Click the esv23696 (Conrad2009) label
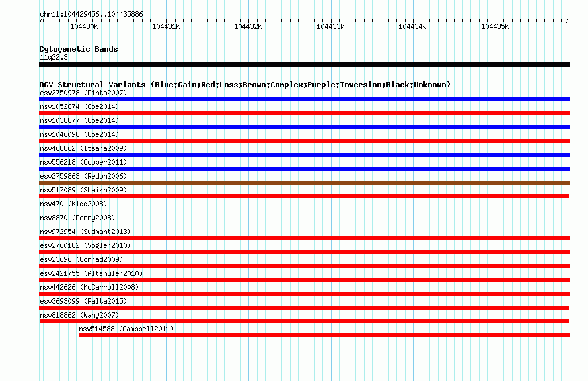The width and height of the screenshot is (588, 381). [x=81, y=259]
